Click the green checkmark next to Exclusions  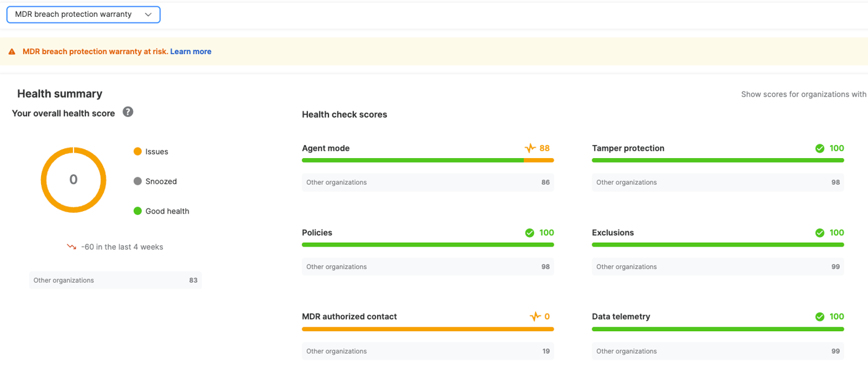tap(820, 233)
